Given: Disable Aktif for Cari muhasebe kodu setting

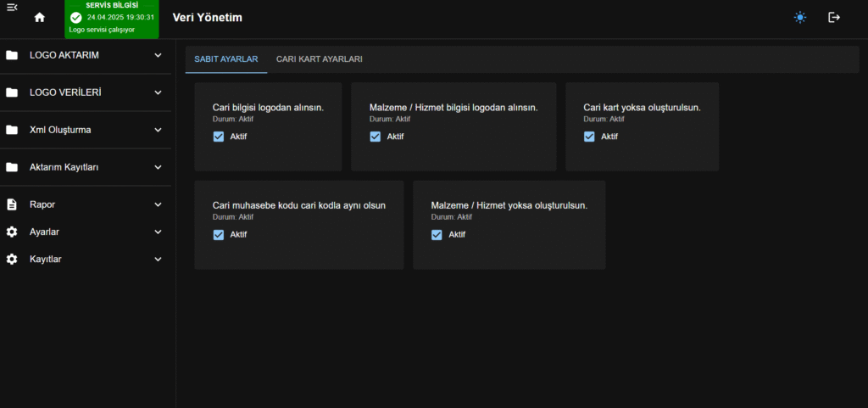Looking at the screenshot, I should (219, 235).
